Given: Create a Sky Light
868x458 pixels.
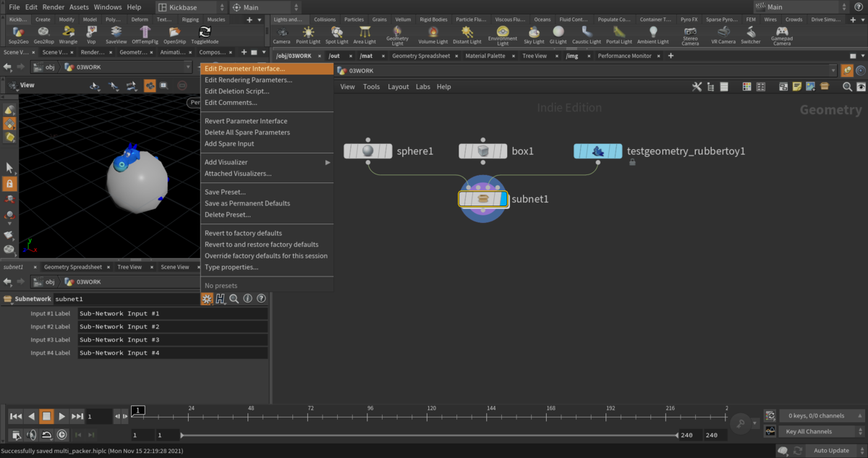Looking at the screenshot, I should point(534,35).
